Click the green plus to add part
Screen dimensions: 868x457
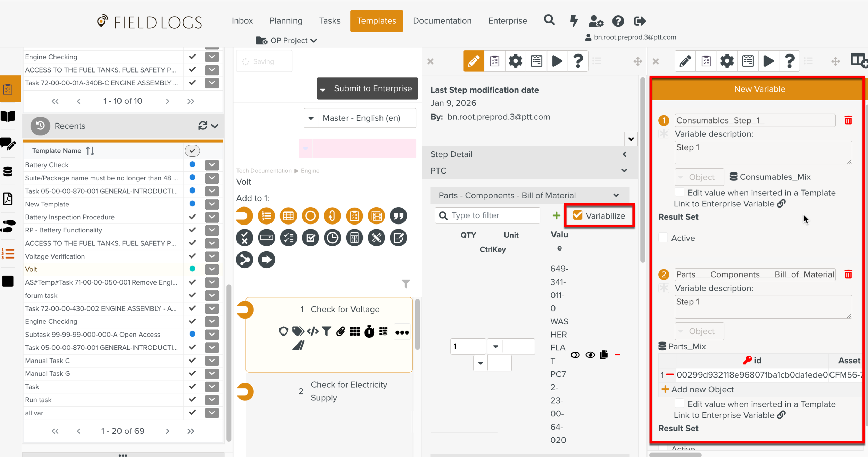[x=556, y=215]
